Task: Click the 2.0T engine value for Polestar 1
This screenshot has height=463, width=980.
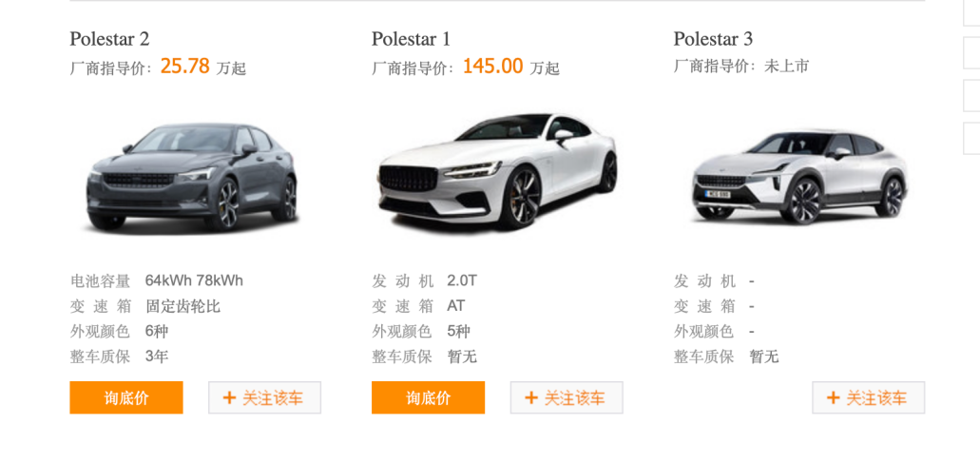Action: pos(462,280)
